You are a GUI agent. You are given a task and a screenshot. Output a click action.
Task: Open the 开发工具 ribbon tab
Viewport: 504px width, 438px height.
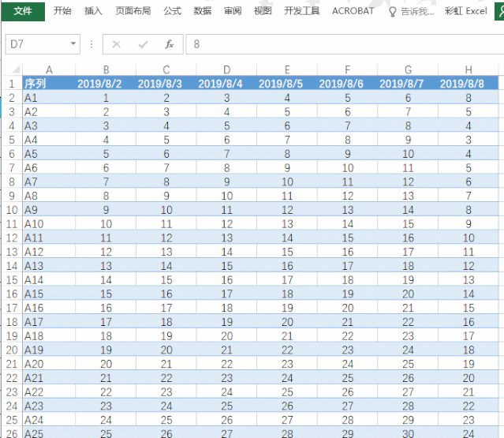click(302, 11)
